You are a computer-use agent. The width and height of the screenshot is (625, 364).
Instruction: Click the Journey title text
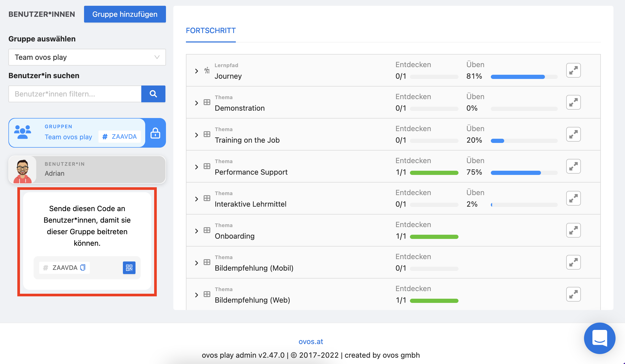[x=228, y=76]
